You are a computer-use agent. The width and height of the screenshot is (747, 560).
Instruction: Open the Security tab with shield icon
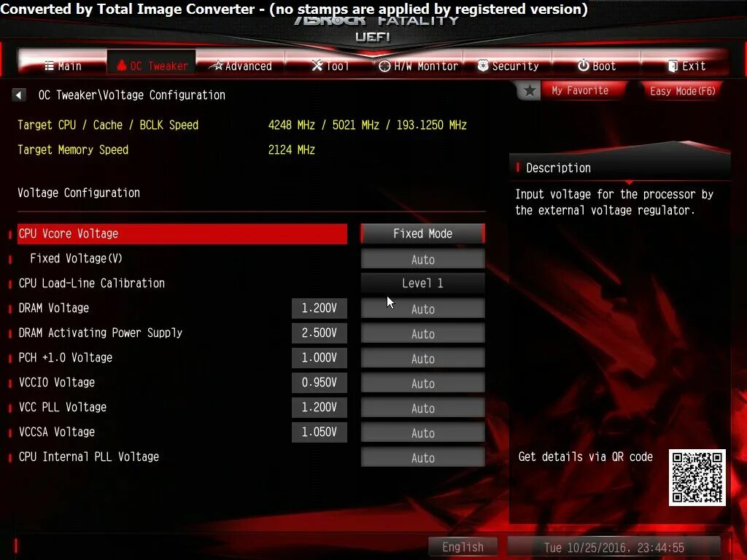point(508,66)
